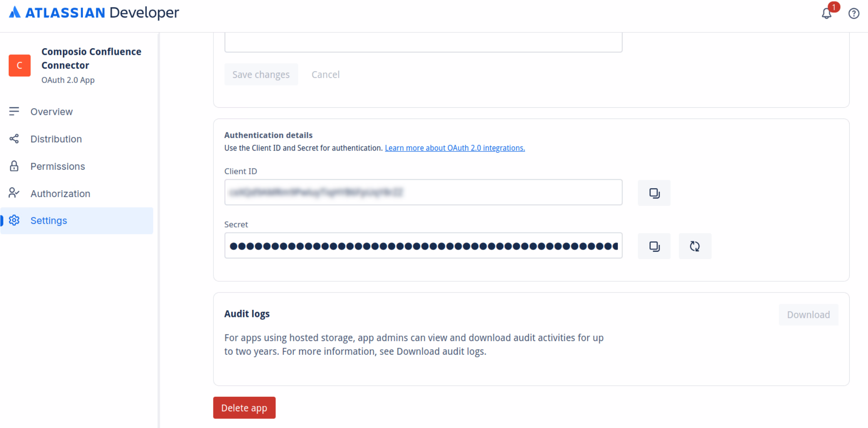Navigate to Authorization in sidebar
This screenshot has height=428, width=868.
pyautogui.click(x=60, y=193)
